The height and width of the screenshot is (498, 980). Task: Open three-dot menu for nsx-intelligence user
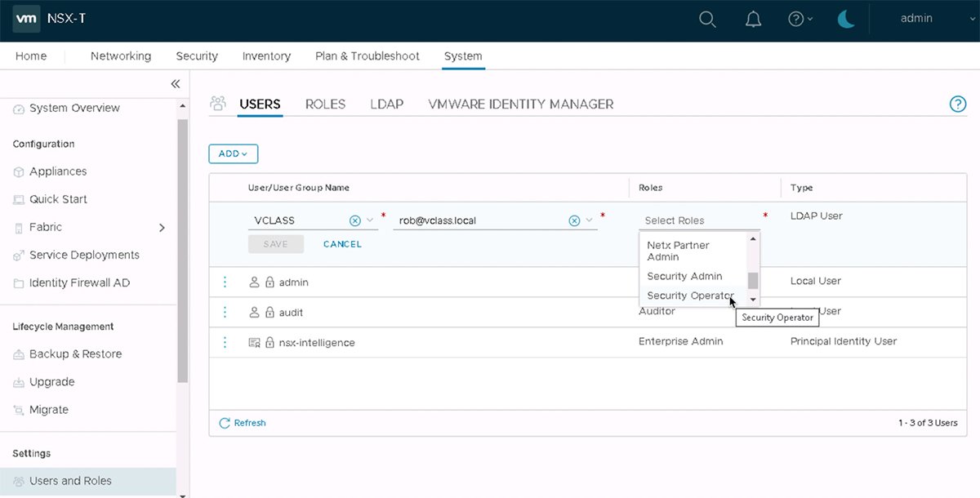point(225,342)
